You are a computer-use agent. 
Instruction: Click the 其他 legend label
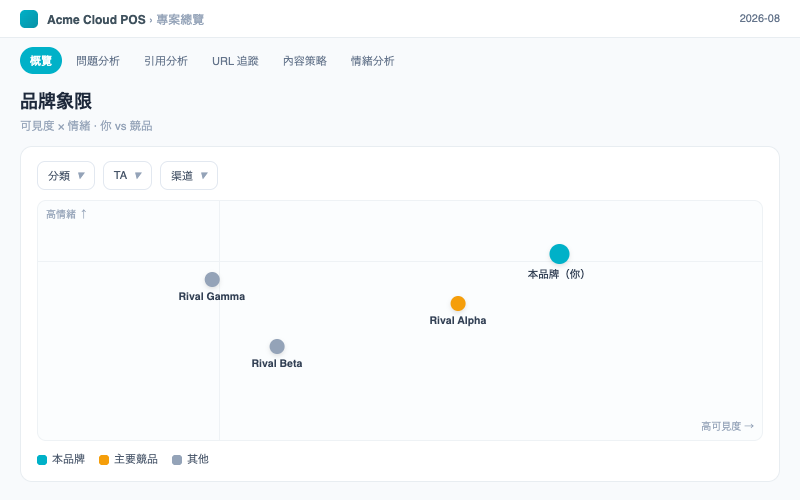click(x=198, y=459)
